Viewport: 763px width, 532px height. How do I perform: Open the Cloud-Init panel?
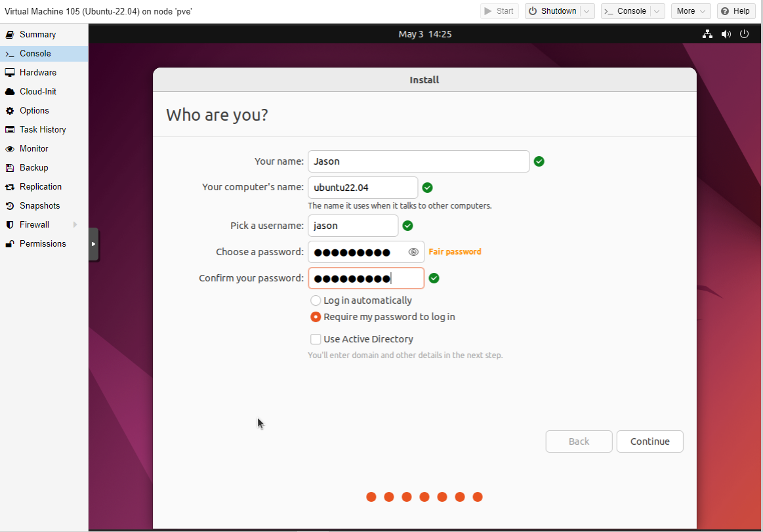pos(37,92)
